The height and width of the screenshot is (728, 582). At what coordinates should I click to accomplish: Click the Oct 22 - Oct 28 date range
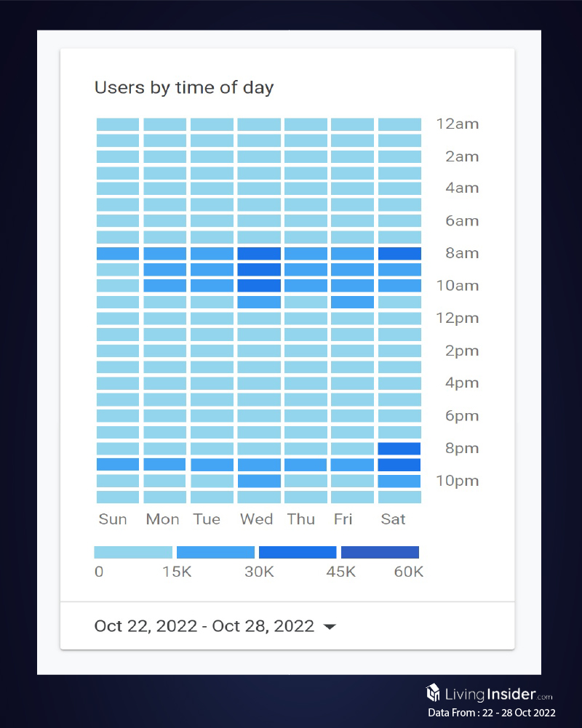pos(204,626)
